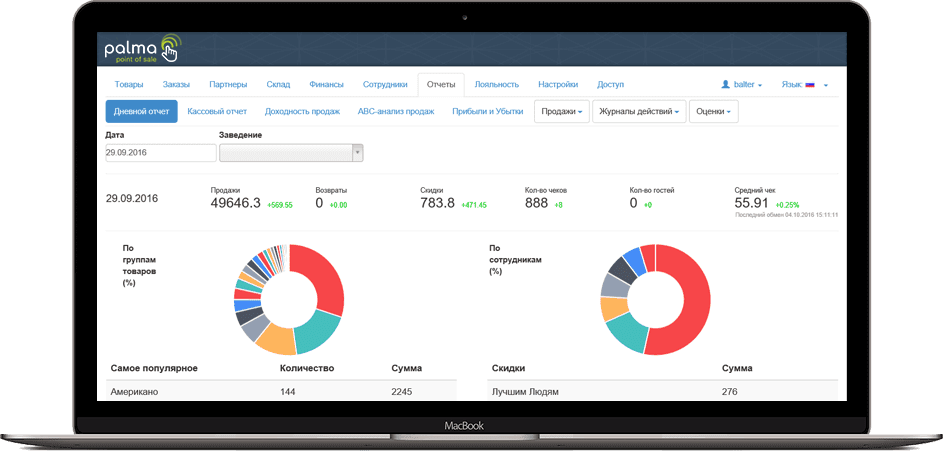The image size is (943, 451).
Task: Select the Финансы tab
Action: pyautogui.click(x=327, y=85)
